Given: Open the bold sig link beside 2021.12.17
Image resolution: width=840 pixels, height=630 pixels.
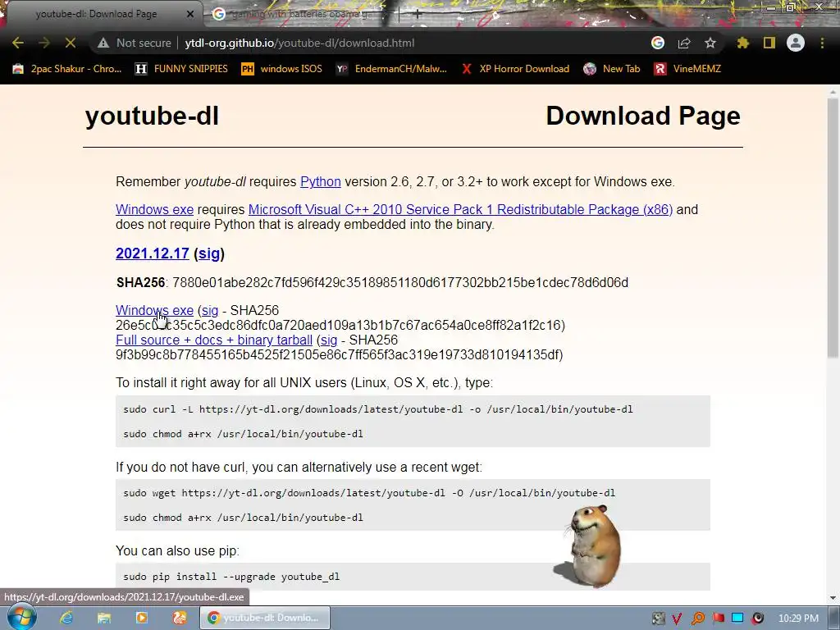Looking at the screenshot, I should pyautogui.click(x=209, y=253).
